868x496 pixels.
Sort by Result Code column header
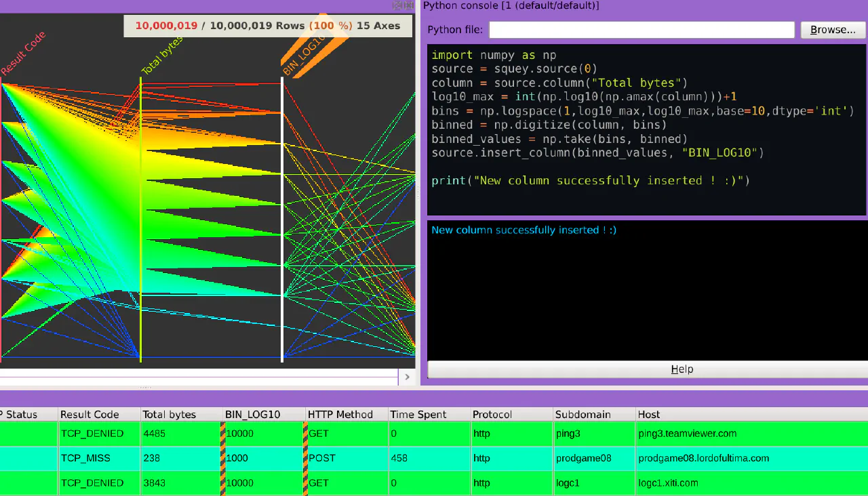pos(99,415)
